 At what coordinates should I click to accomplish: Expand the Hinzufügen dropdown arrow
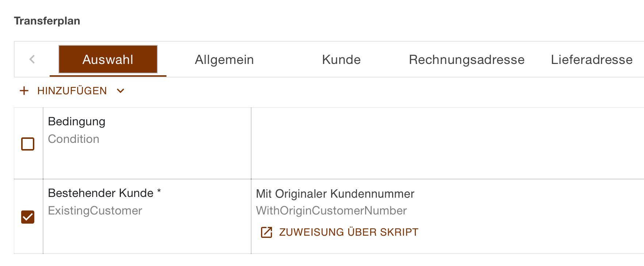pyautogui.click(x=120, y=91)
